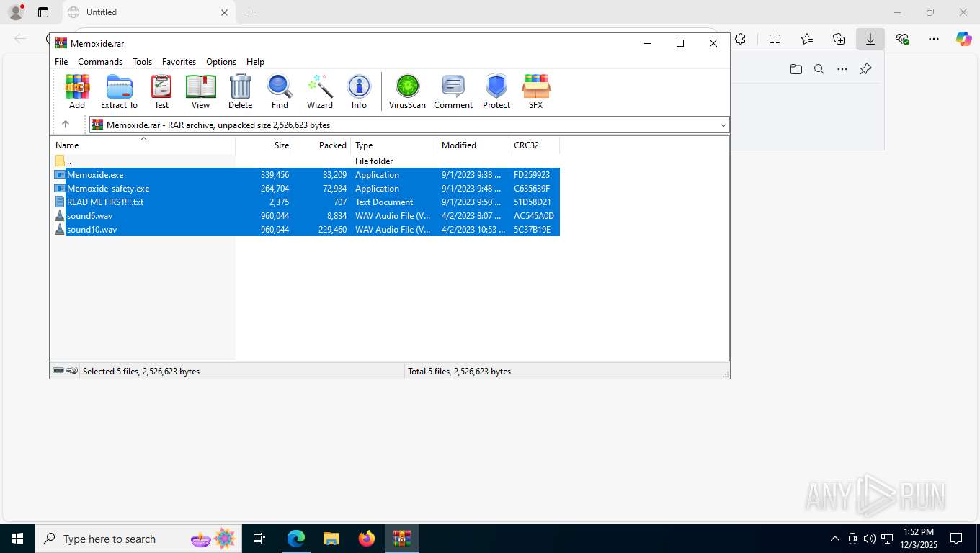The width and height of the screenshot is (980, 553).
Task: Open the Tools menu
Action: (x=142, y=62)
